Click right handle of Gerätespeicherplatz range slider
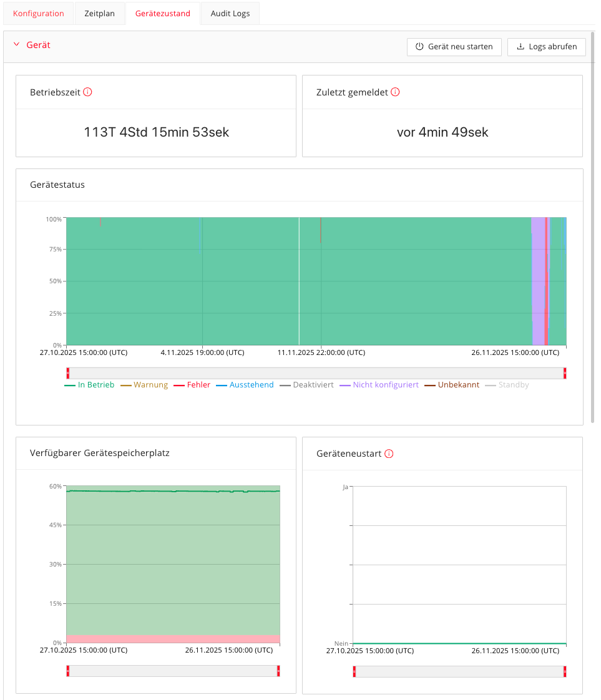Screen dimensions: 601x700 [x=278, y=671]
